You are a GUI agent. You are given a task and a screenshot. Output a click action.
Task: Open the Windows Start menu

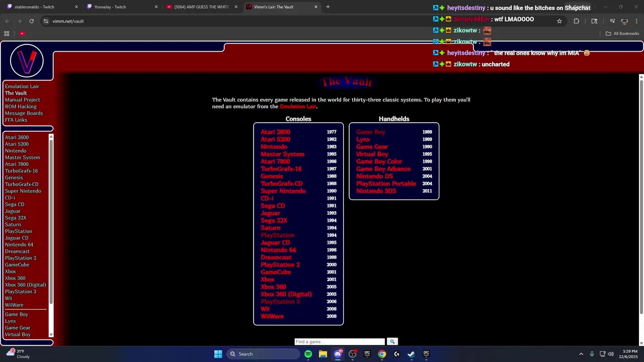218,354
